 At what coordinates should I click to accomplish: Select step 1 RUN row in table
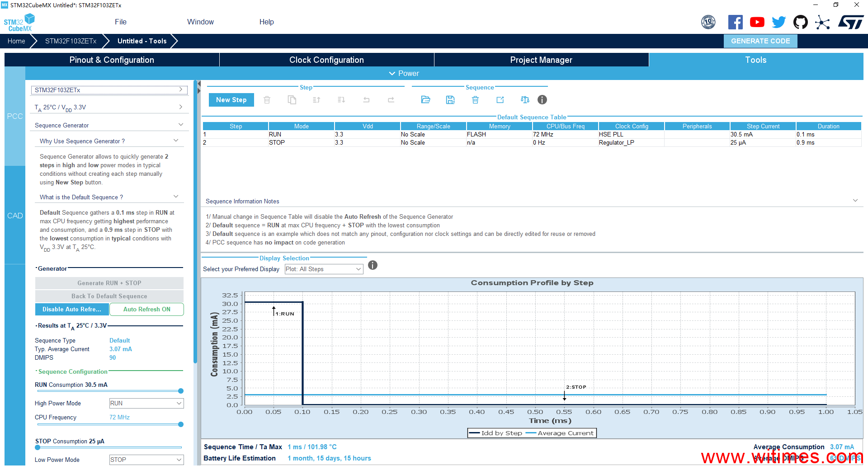532,134
